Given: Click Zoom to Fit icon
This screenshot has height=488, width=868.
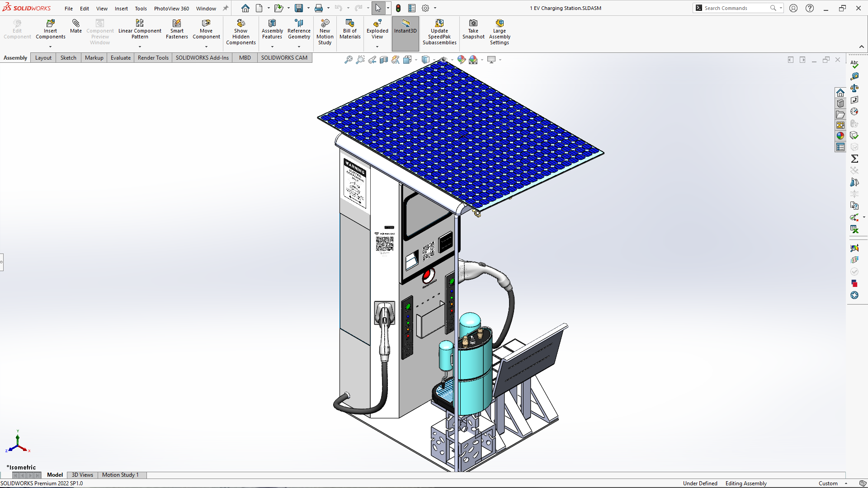Looking at the screenshot, I should [x=348, y=60].
